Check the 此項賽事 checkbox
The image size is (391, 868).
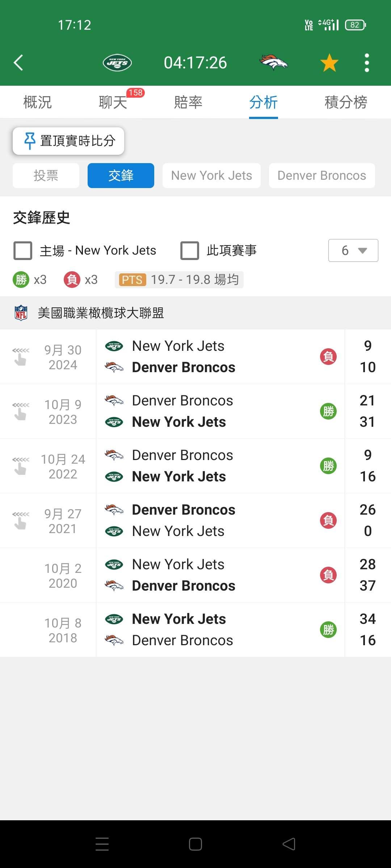190,251
